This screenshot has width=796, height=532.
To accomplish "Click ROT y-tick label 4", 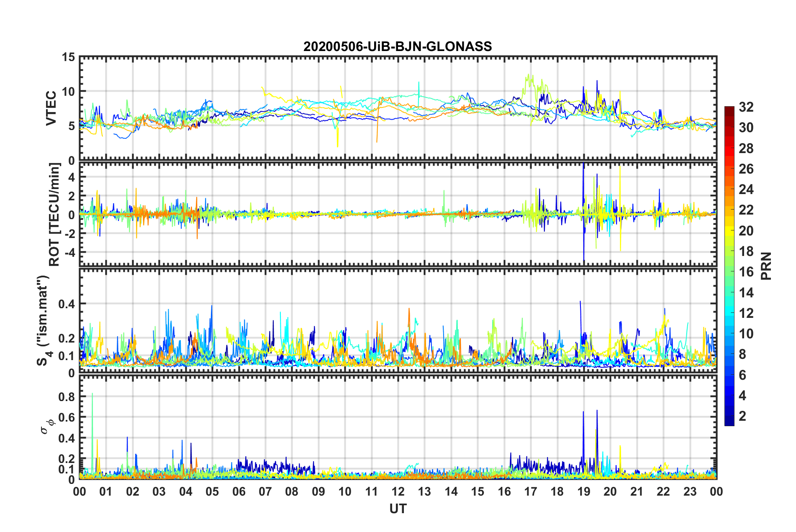I will 72,177.
